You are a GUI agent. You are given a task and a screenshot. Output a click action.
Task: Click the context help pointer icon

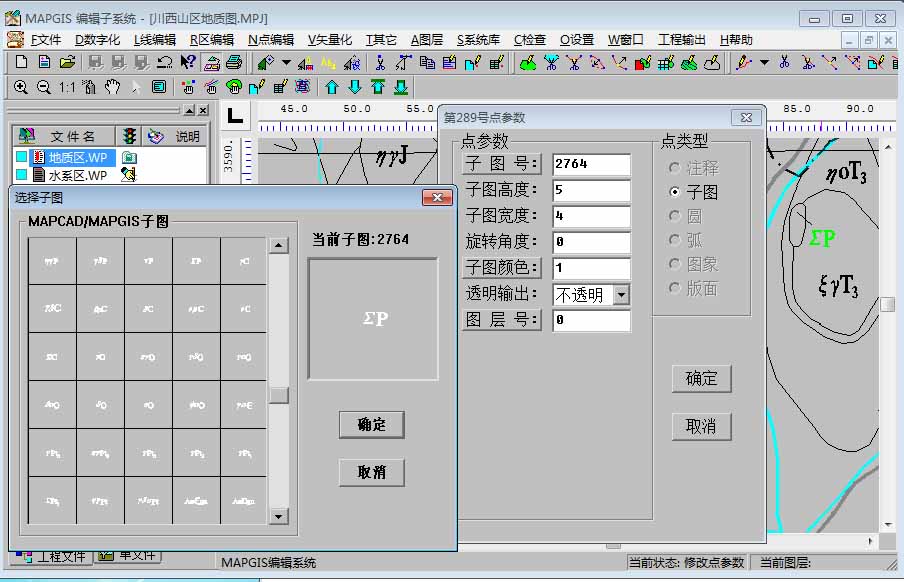188,62
